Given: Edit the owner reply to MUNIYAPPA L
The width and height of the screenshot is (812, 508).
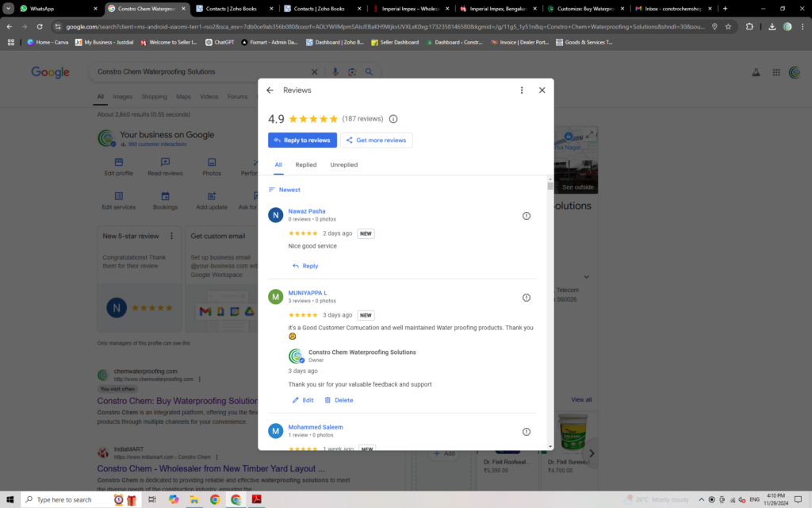Looking at the screenshot, I should coord(303,400).
